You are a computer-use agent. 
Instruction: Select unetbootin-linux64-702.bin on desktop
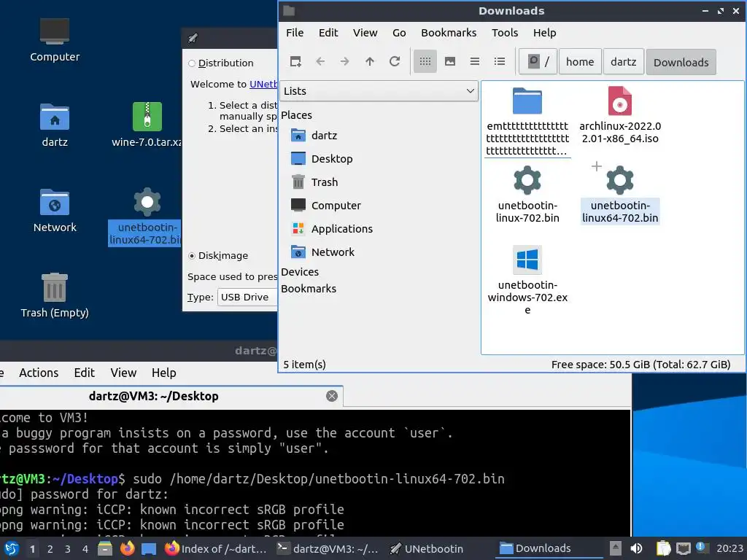click(x=147, y=217)
